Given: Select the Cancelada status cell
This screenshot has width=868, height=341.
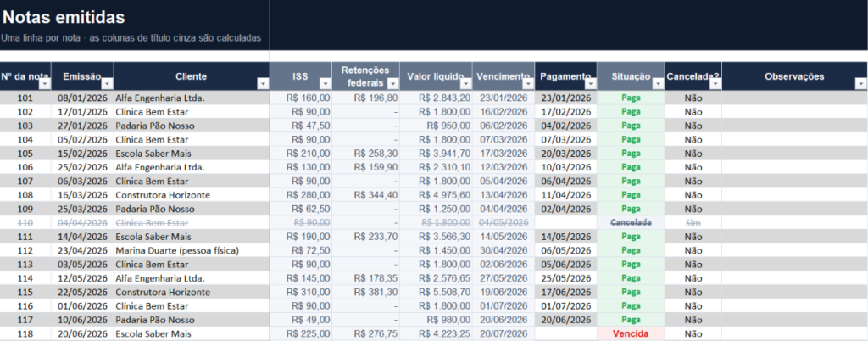Looking at the screenshot, I should pyautogui.click(x=631, y=222).
